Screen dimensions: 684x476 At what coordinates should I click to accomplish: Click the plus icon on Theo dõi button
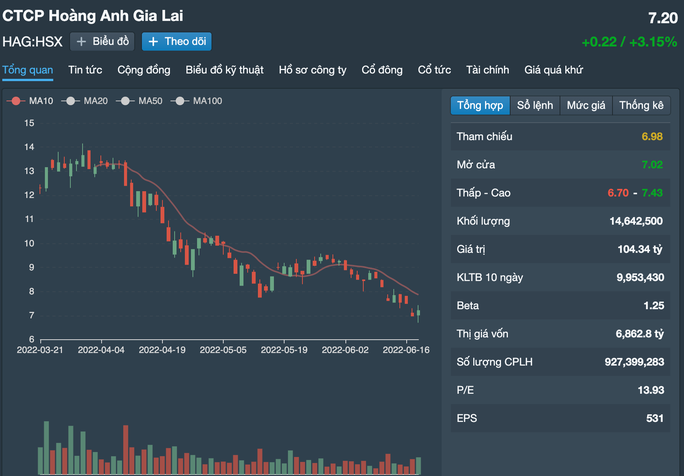[153, 42]
